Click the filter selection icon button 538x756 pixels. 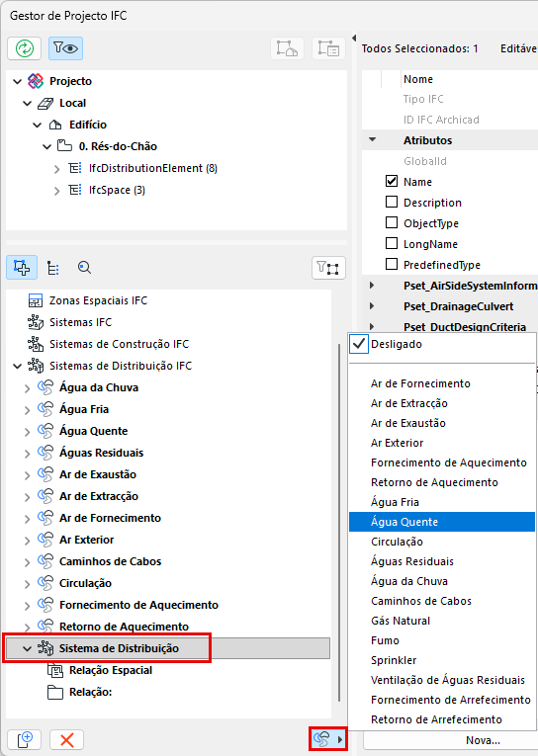pos(328,268)
